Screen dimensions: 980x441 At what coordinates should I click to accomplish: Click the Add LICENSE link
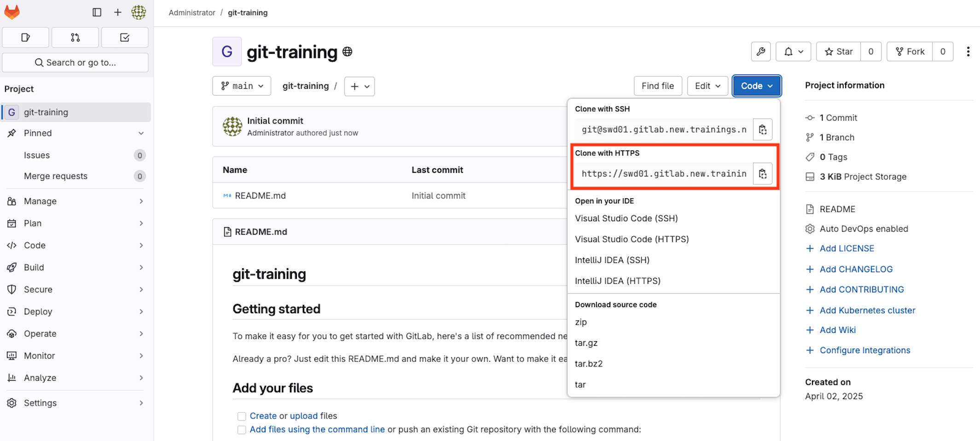pyautogui.click(x=847, y=248)
